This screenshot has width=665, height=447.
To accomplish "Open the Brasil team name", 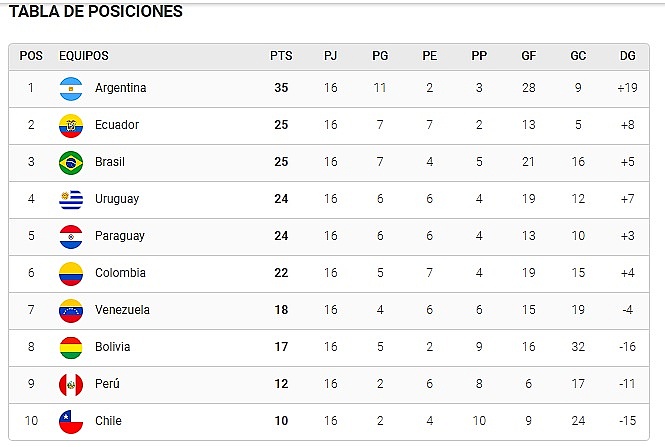I will tap(110, 162).
